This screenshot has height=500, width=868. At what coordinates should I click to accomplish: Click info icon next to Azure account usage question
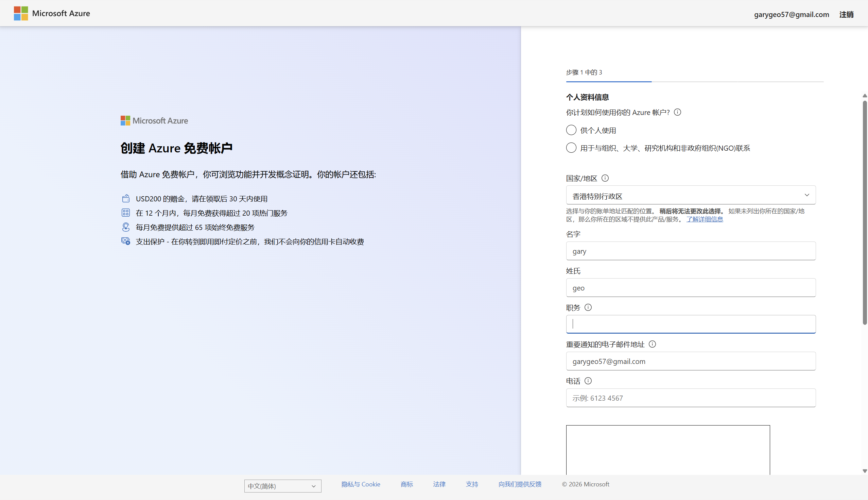pyautogui.click(x=677, y=112)
